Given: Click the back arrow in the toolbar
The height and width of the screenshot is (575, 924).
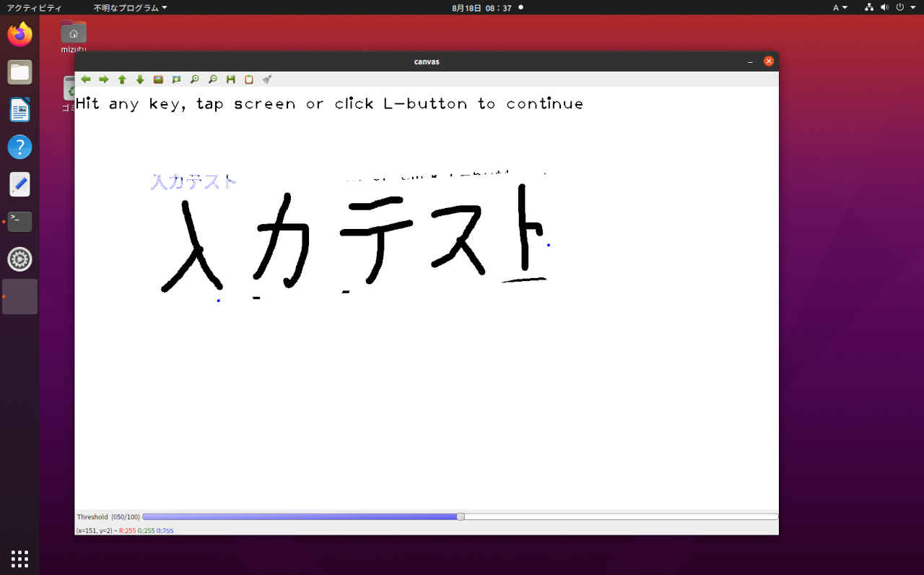Looking at the screenshot, I should (x=86, y=79).
